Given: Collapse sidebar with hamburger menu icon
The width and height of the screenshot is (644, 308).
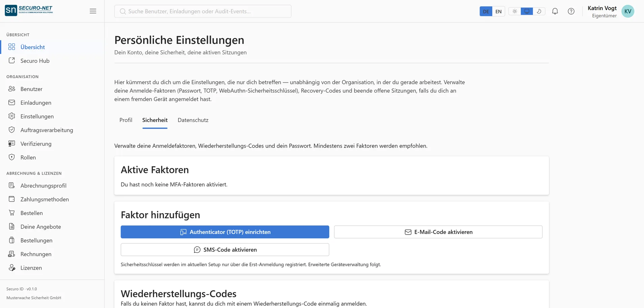Looking at the screenshot, I should click(93, 11).
